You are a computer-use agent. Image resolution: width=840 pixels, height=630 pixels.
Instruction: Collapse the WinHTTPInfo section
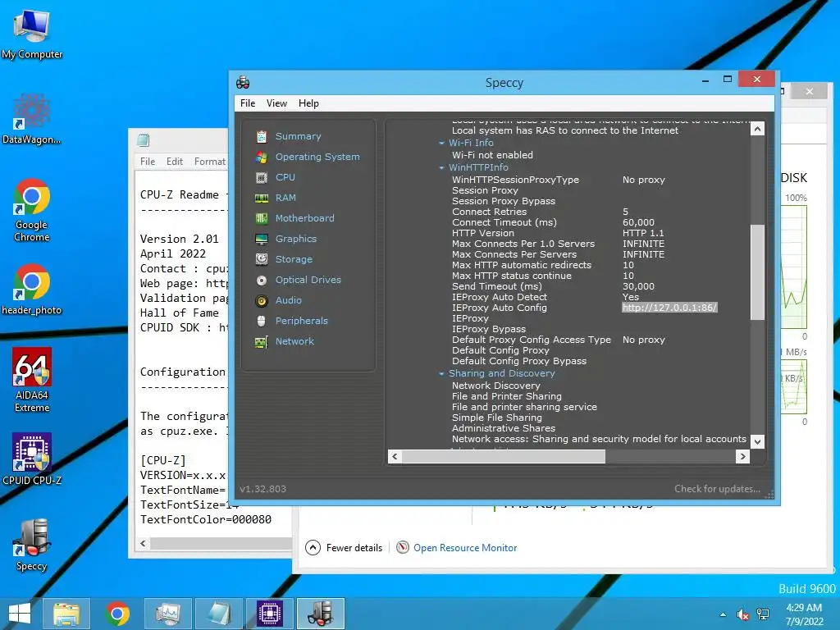pyautogui.click(x=442, y=167)
